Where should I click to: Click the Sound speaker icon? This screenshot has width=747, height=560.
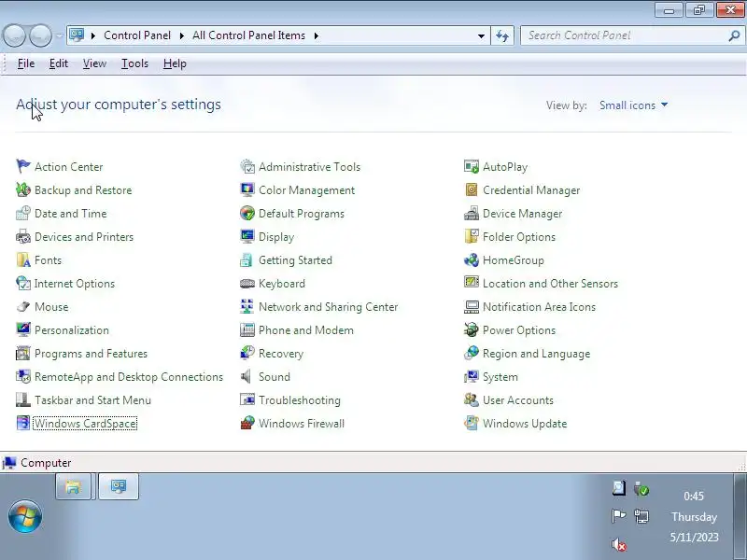pyautogui.click(x=247, y=377)
